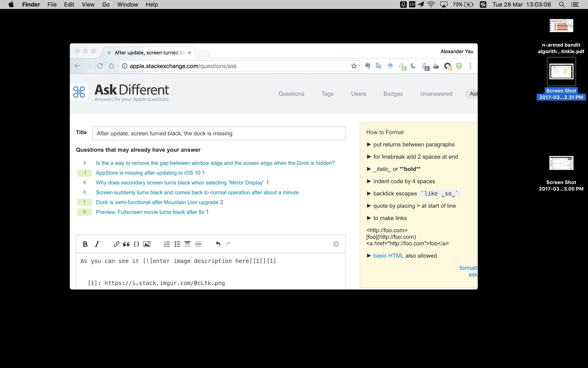Reload the page in Chrome
The image size is (588, 368).
tap(100, 66)
